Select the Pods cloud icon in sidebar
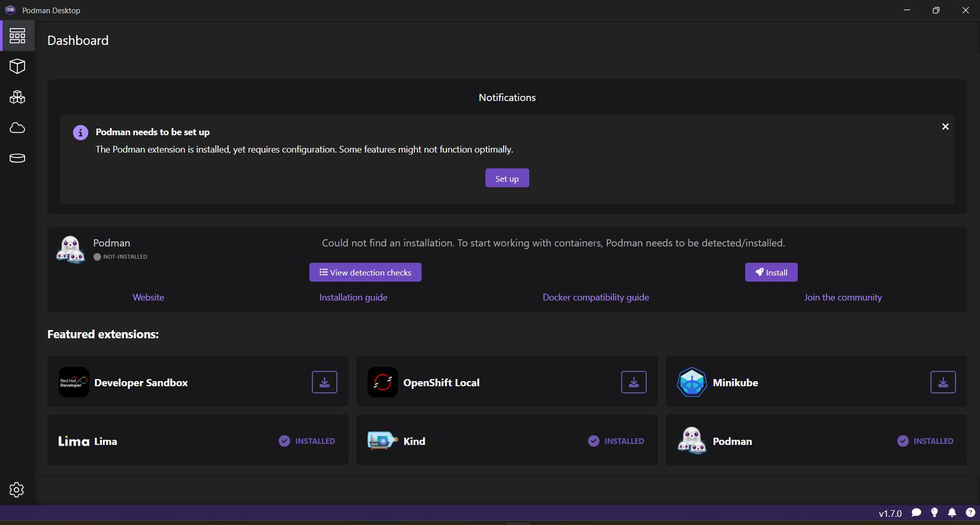980x525 pixels. [17, 128]
